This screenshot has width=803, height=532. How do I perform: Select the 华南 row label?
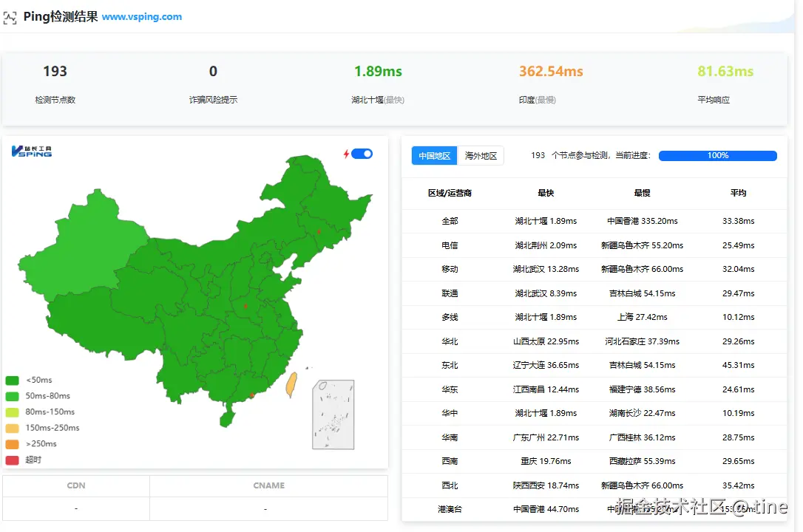click(x=450, y=437)
